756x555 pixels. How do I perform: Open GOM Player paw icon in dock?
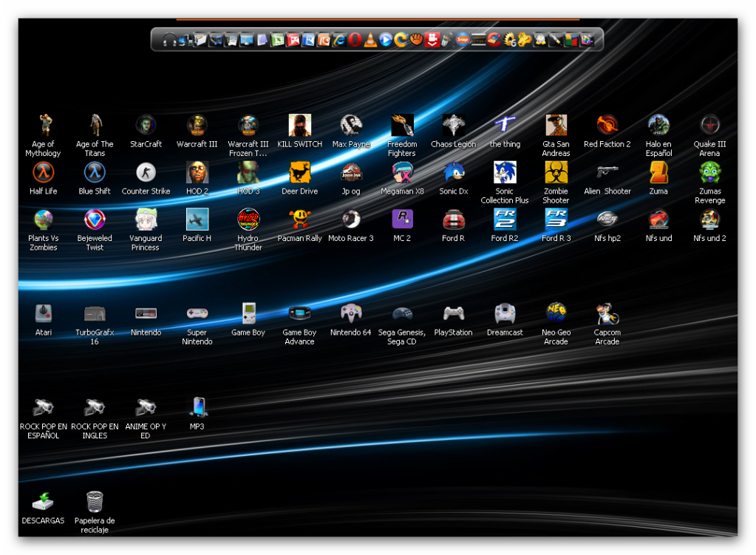point(416,40)
